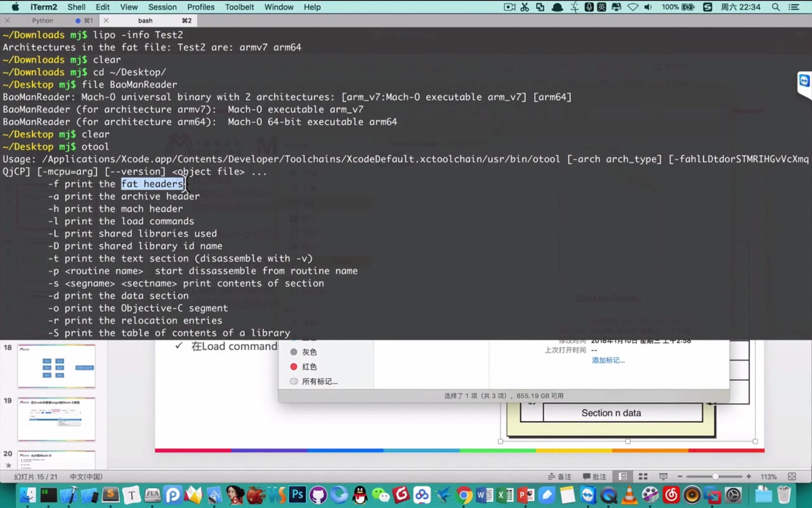
Task: Open Photoshop from the Dock
Action: (x=298, y=495)
